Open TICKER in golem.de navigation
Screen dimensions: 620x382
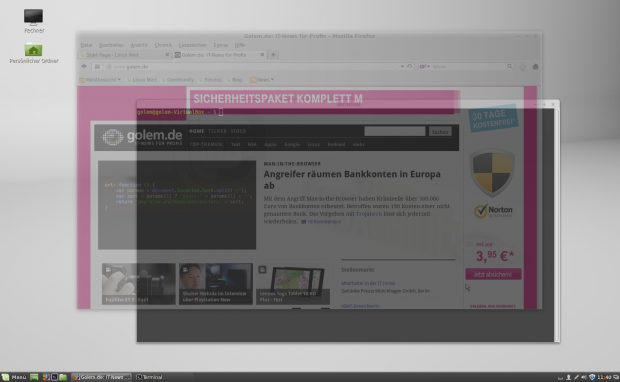pyautogui.click(x=217, y=131)
